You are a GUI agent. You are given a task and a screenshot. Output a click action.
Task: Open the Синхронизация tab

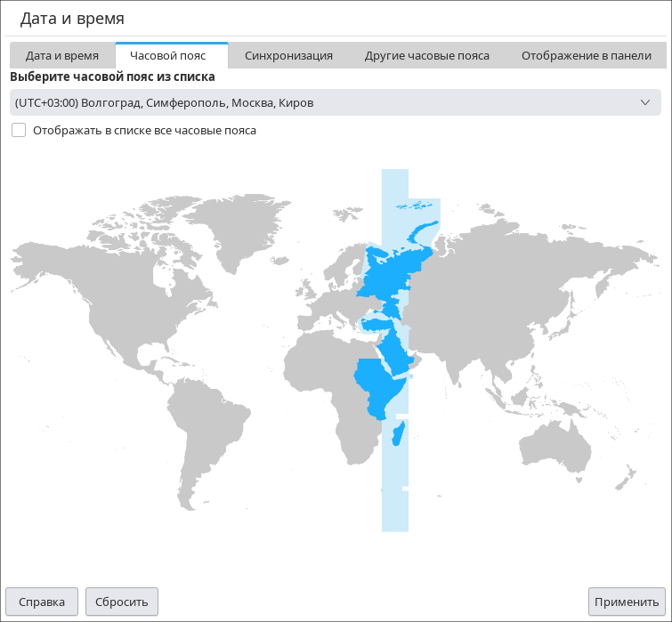288,56
